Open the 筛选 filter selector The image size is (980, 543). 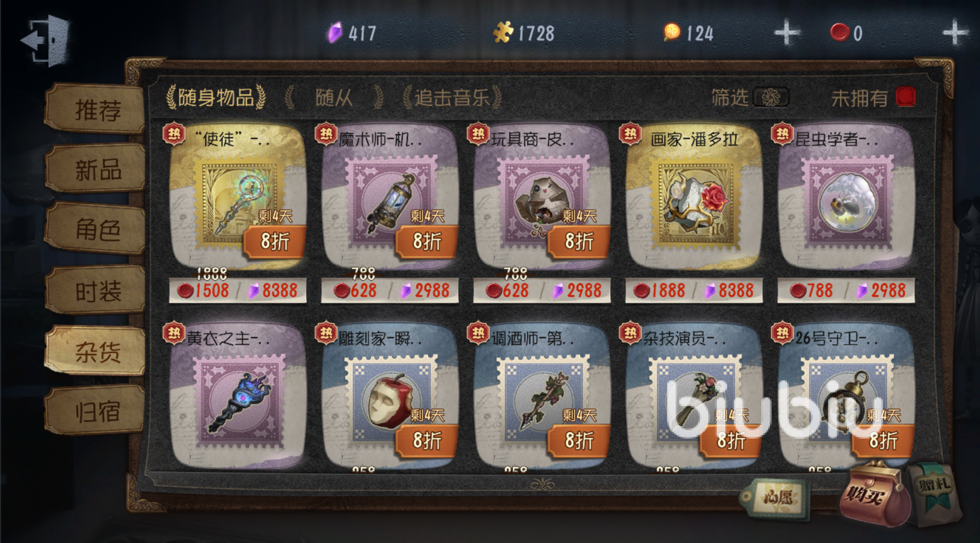(749, 97)
